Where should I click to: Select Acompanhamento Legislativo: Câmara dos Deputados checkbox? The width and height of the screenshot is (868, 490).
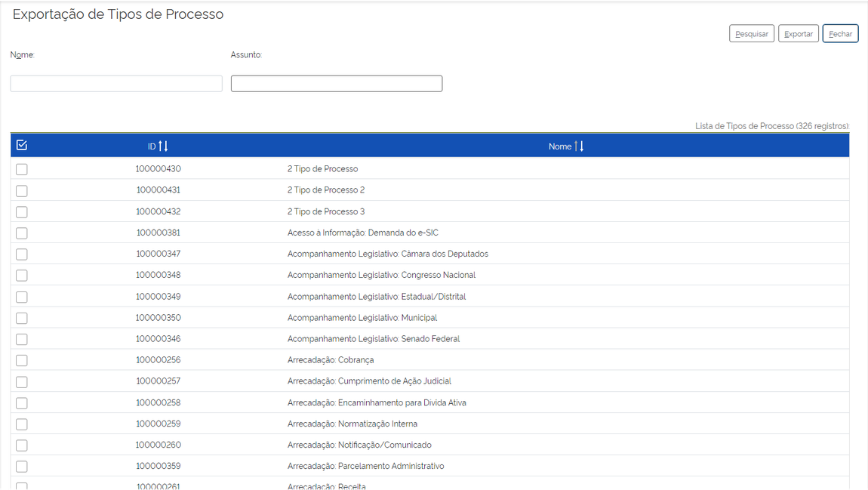22,254
